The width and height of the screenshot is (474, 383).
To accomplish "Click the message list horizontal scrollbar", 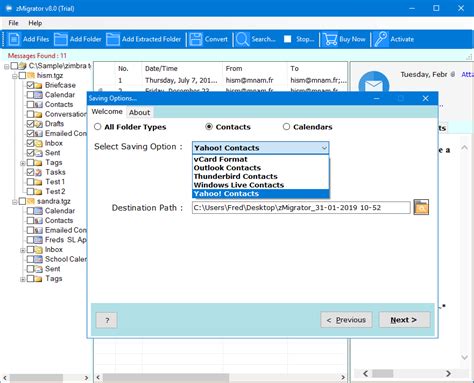I will point(221,377).
